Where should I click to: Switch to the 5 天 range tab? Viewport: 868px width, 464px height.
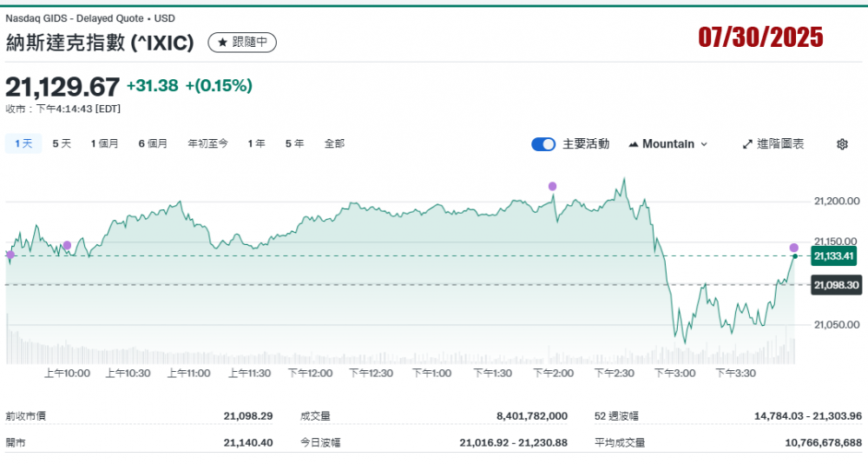tap(62, 143)
